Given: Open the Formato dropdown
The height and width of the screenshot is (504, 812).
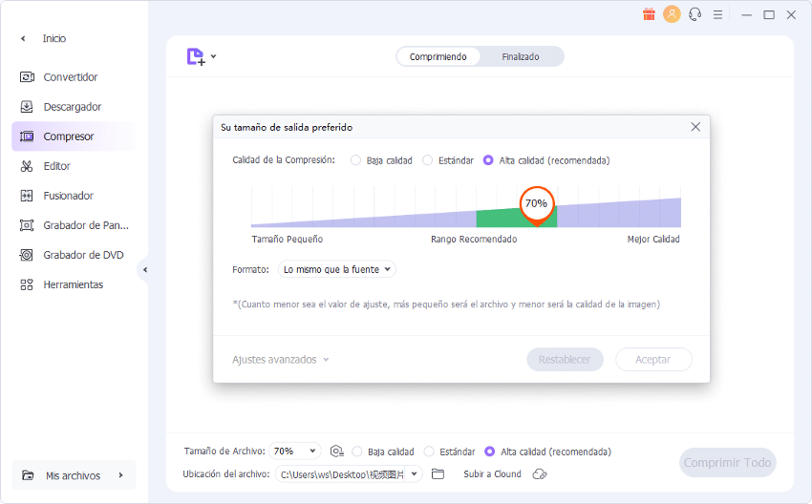Looking at the screenshot, I should pyautogui.click(x=336, y=270).
